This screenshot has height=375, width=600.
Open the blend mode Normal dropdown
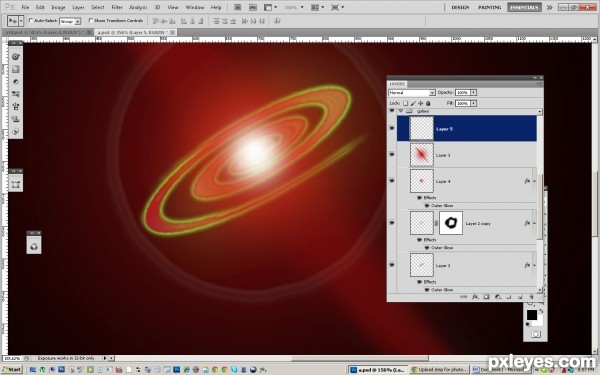(412, 93)
